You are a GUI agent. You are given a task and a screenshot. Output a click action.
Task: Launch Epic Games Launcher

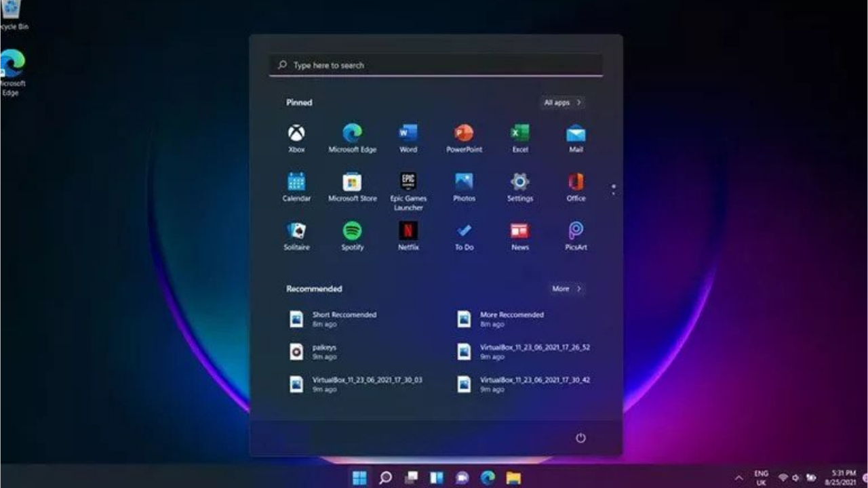pos(408,191)
